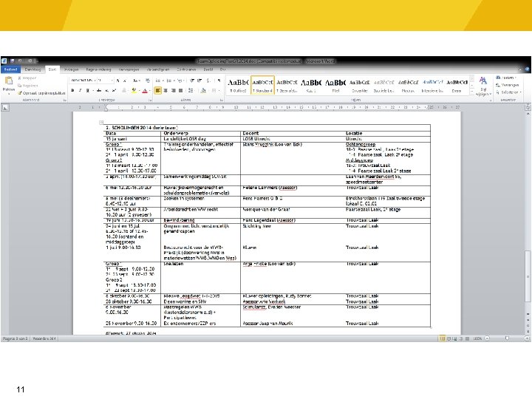Select the print layout view icon
Viewport: 532px width, 399px height.
tap(442, 338)
